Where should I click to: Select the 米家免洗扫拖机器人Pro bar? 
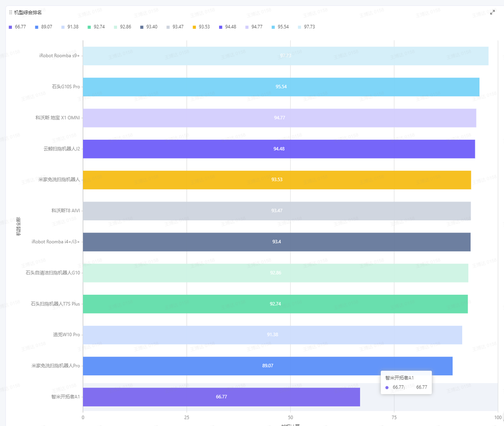[x=268, y=366]
